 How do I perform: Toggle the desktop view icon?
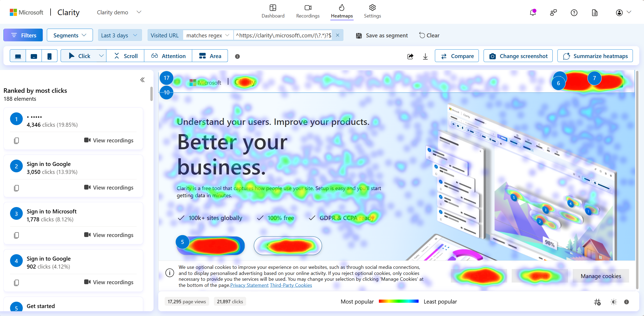pos(18,56)
